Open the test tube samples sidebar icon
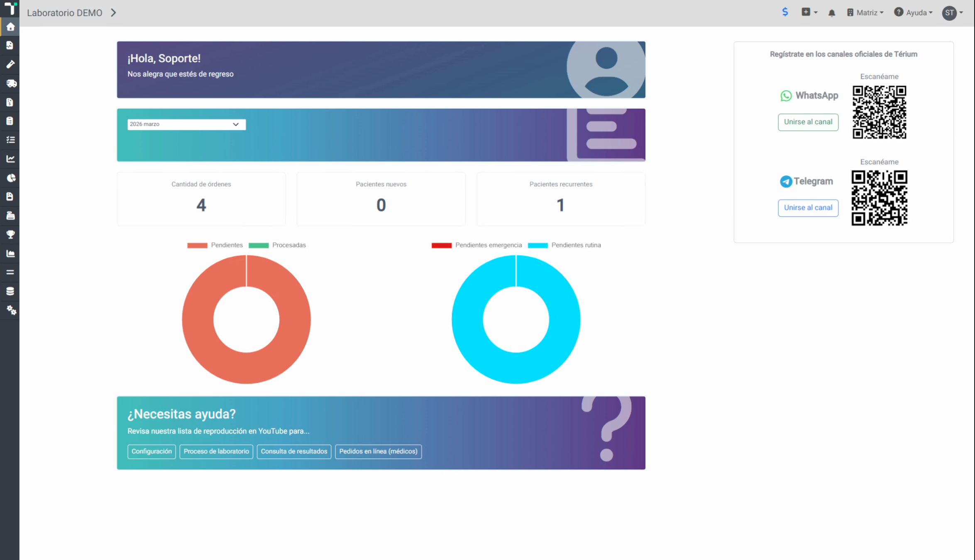This screenshot has height=560, width=975. click(10, 64)
